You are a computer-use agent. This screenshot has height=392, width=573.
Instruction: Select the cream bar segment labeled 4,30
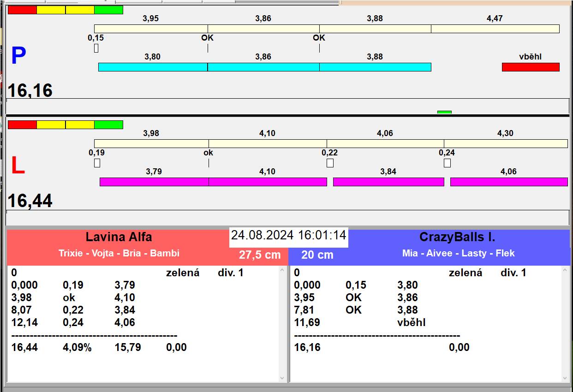[506, 143]
